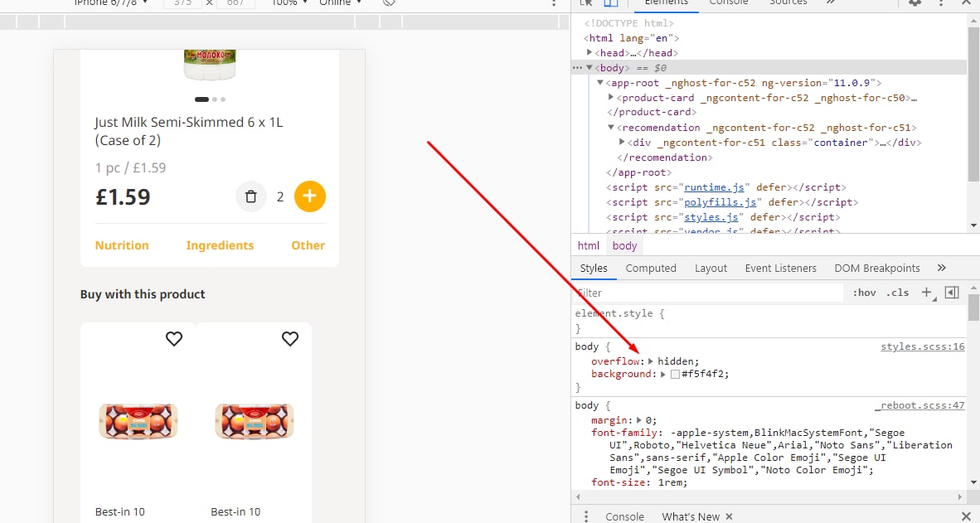Close the What's New drawer tab
This screenshot has height=523, width=980.
pos(729,516)
